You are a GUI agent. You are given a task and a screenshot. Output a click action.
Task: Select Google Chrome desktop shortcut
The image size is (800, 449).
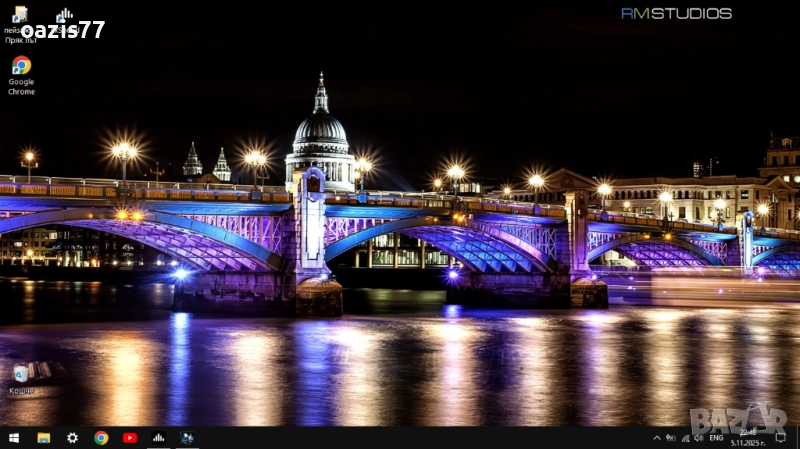click(21, 67)
